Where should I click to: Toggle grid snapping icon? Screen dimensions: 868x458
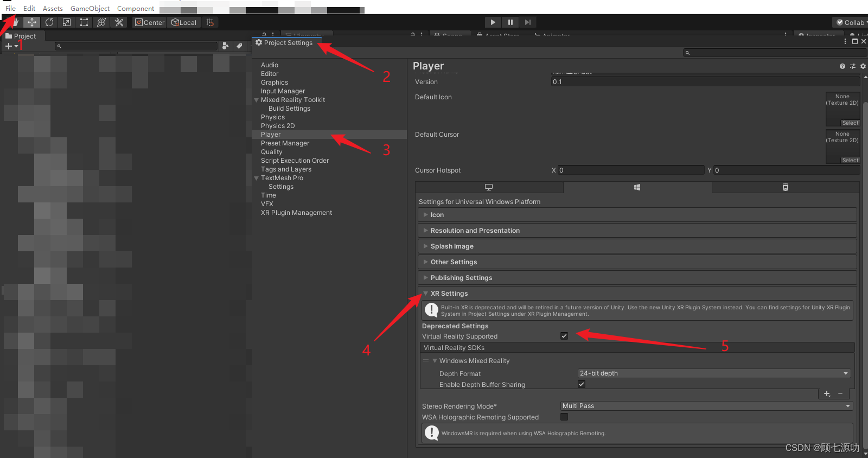(210, 22)
